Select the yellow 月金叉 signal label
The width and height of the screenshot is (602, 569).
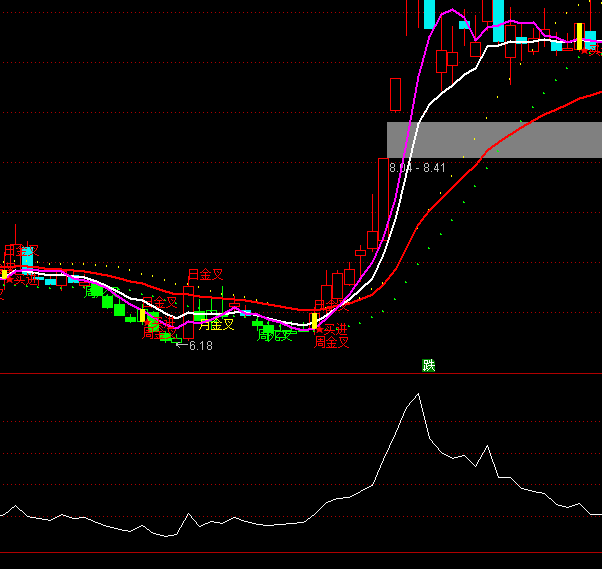coord(216,324)
